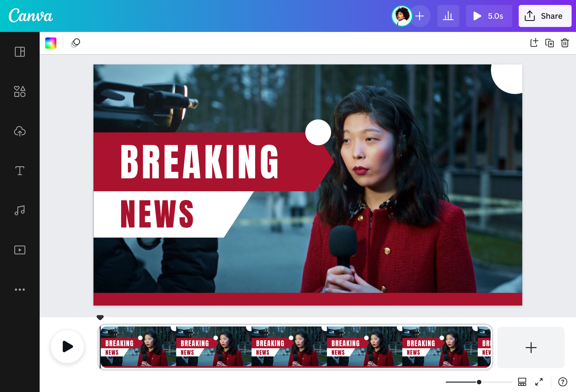Select the Text tool in the sidebar
This screenshot has height=392, width=576.
coord(20,171)
